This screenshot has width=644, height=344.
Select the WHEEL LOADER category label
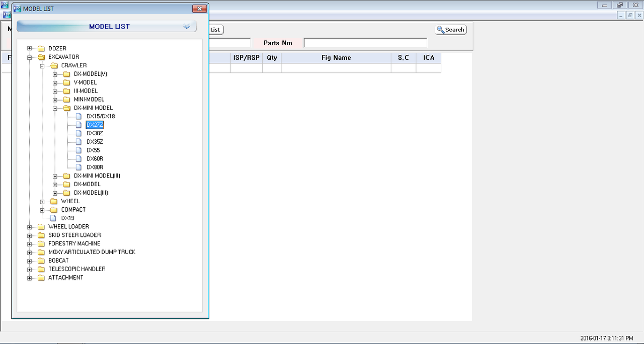tap(68, 227)
